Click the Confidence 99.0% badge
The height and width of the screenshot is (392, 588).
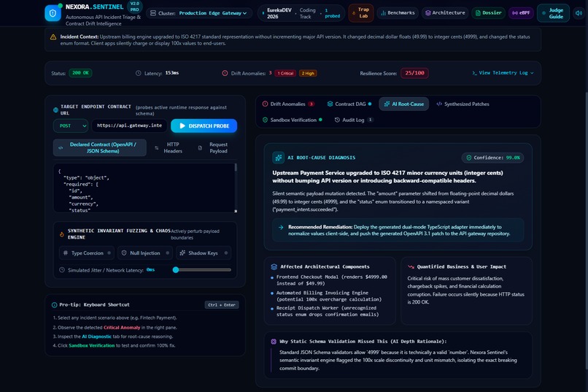492,158
